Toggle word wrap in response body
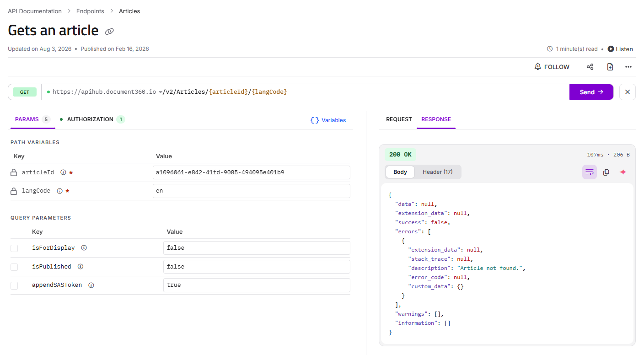 590,172
